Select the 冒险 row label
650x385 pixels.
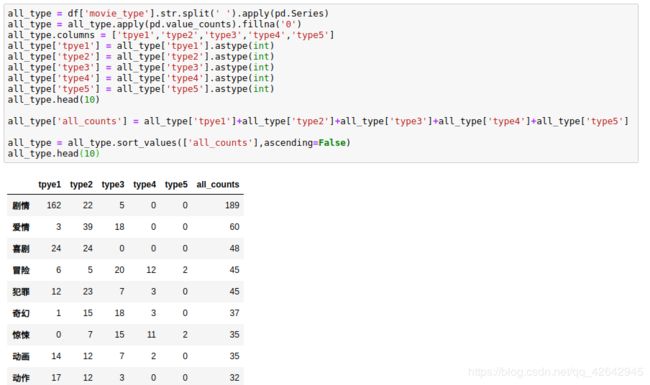coord(21,270)
